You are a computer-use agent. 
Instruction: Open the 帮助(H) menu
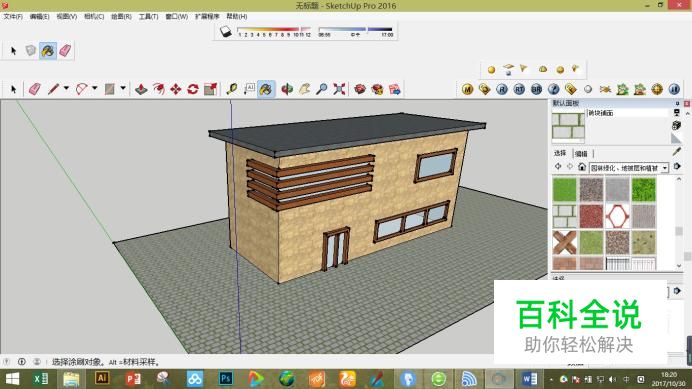(237, 16)
